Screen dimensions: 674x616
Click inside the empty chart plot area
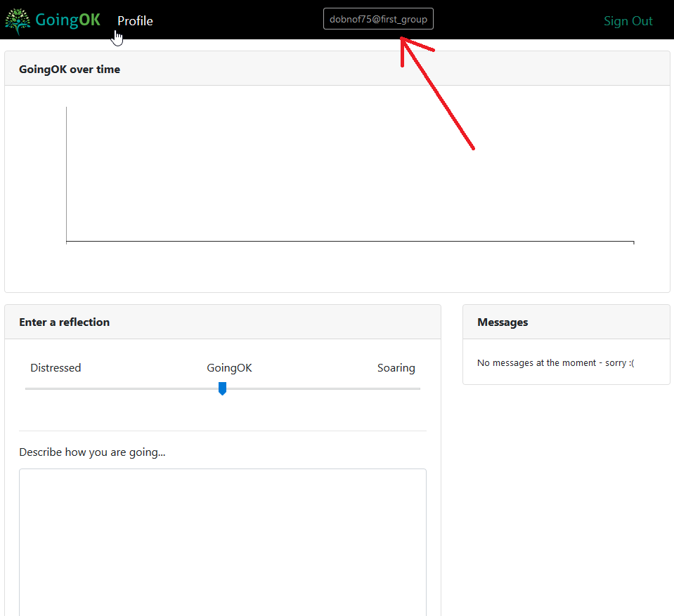(351, 176)
